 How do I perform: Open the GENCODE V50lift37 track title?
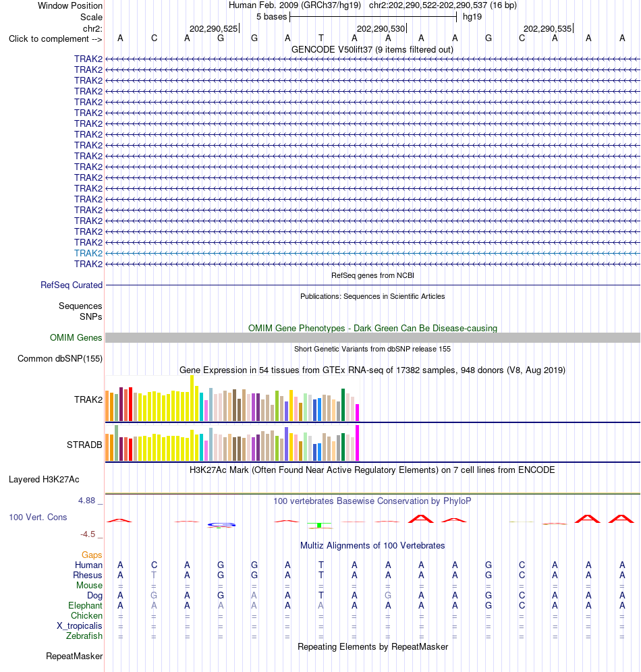click(x=372, y=50)
